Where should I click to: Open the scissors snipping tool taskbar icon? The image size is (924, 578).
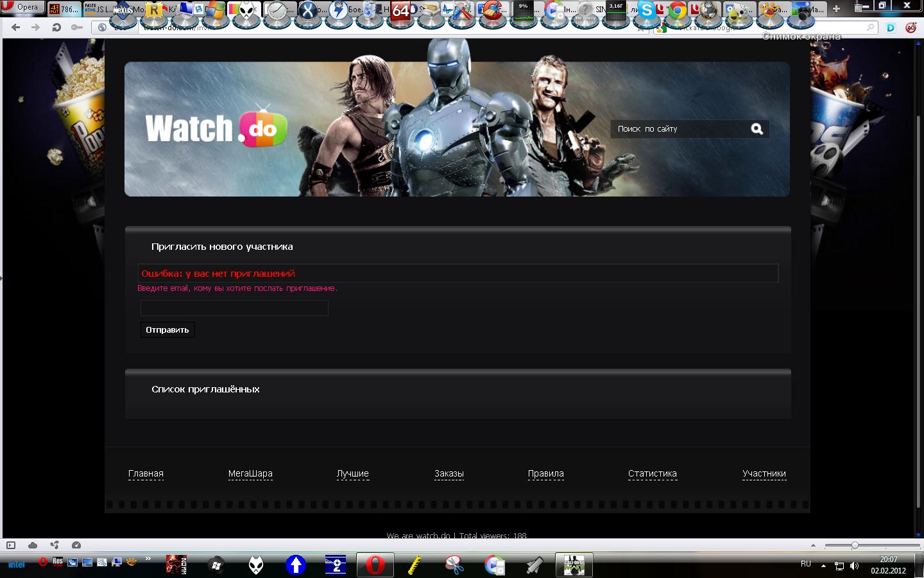pos(454,565)
